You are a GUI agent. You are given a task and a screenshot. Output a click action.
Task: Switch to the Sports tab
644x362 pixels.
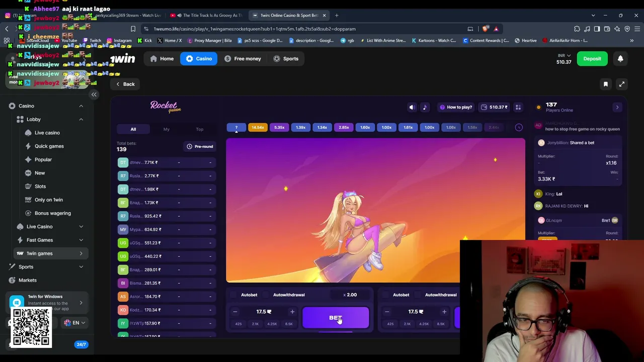click(x=286, y=59)
